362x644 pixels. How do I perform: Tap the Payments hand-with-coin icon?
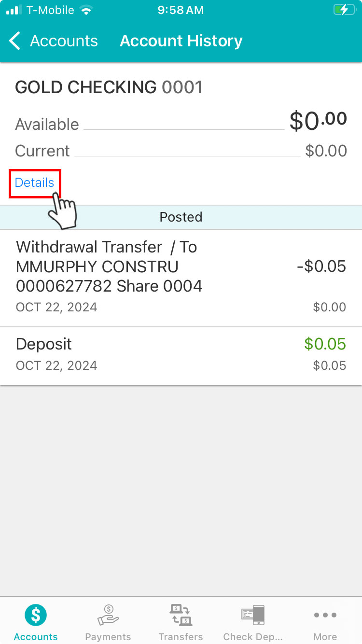coord(108,615)
